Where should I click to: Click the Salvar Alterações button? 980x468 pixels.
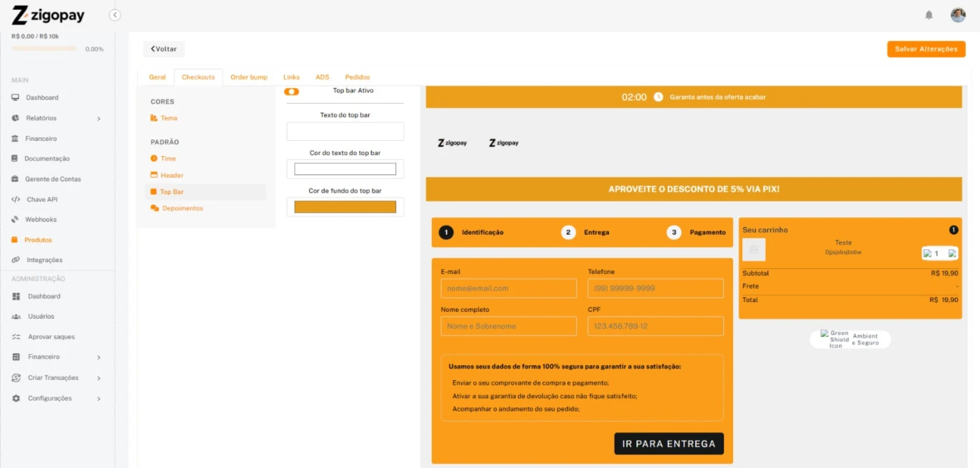[925, 49]
